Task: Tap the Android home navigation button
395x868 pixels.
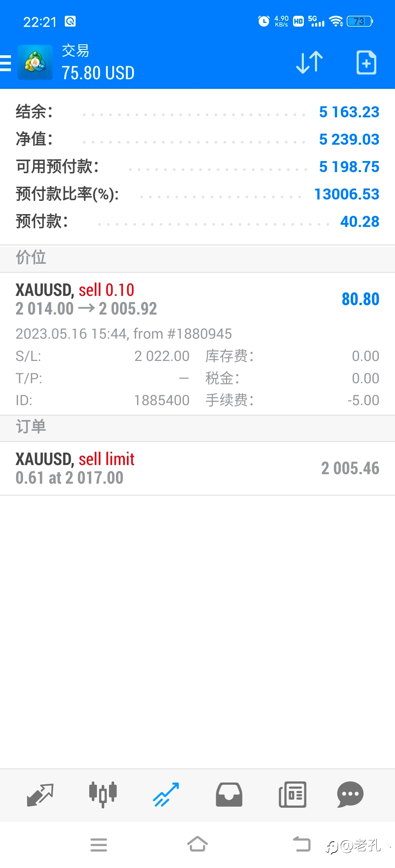Action: coord(197,844)
